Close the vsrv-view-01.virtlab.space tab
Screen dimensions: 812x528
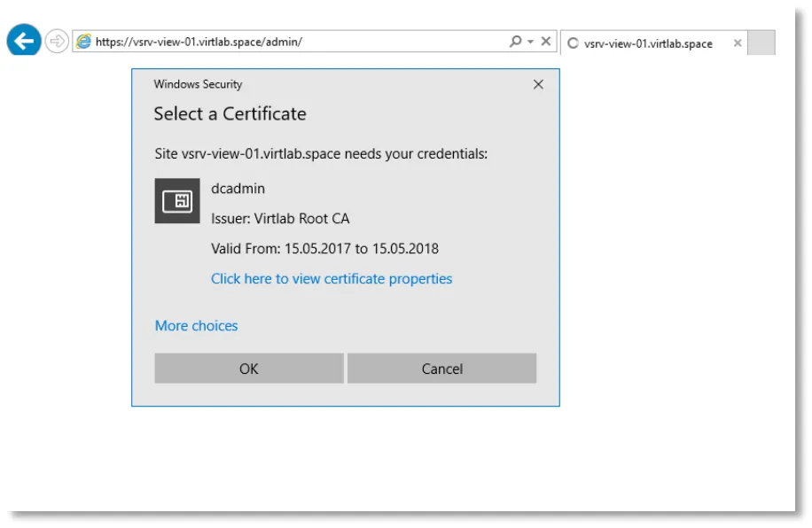click(738, 43)
